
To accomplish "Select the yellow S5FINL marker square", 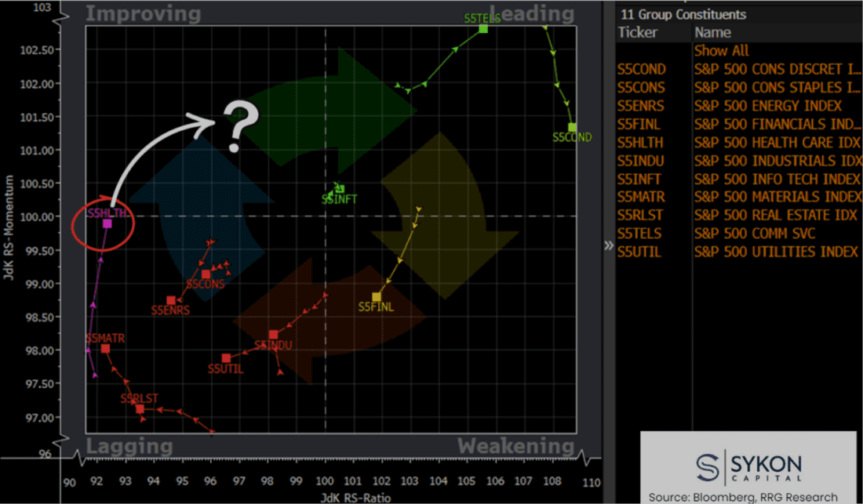I will pyautogui.click(x=377, y=297).
